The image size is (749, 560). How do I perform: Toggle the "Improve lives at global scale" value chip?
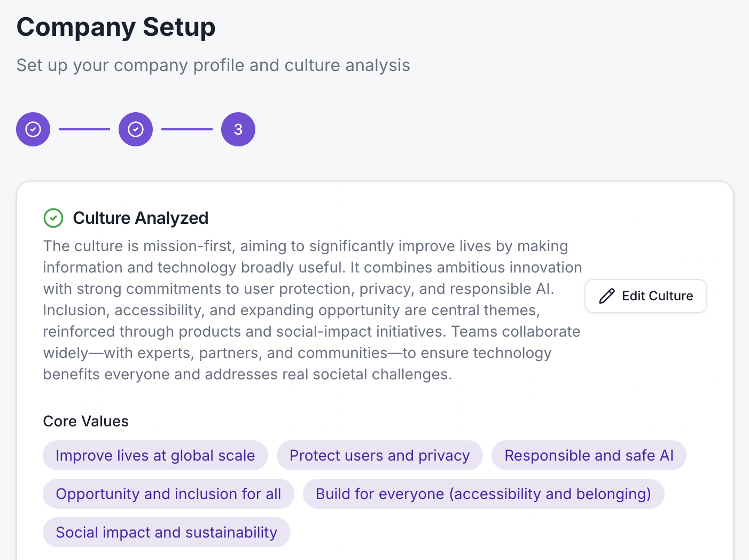tap(155, 455)
